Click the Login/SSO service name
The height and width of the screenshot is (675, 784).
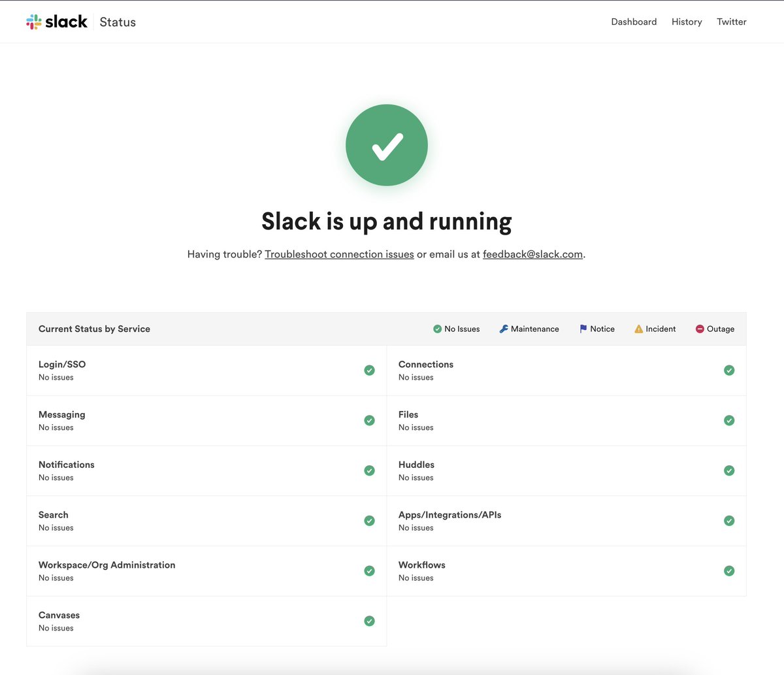point(62,365)
